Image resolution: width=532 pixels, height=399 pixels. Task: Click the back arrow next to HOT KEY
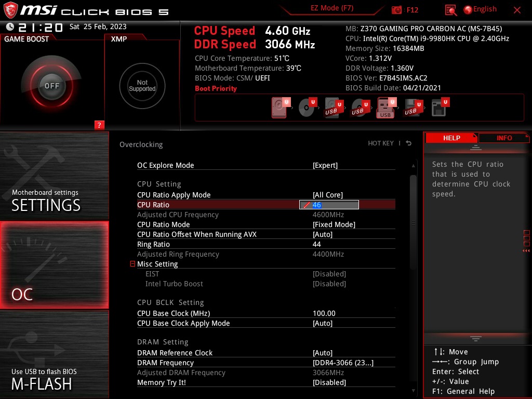point(409,143)
